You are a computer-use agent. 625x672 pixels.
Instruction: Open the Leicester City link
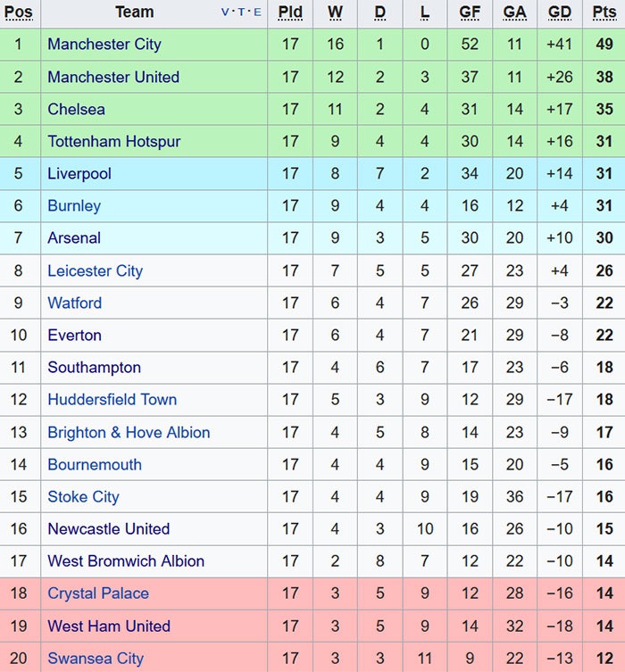click(95, 270)
